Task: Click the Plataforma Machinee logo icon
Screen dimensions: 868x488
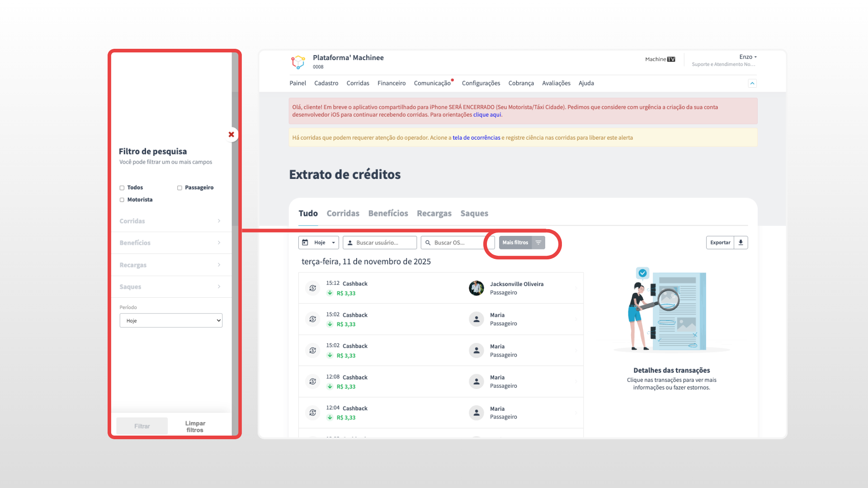Action: point(298,62)
